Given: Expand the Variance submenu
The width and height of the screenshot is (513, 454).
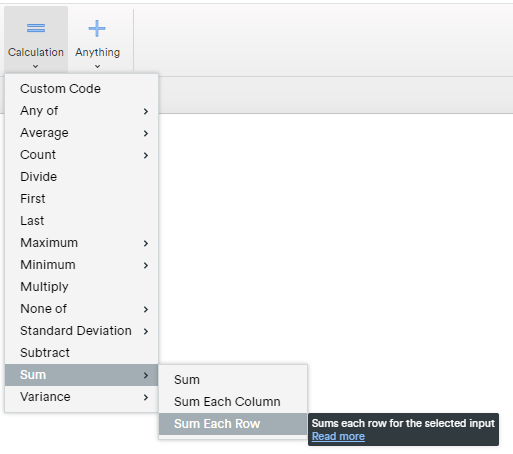Looking at the screenshot, I should pos(81,397).
